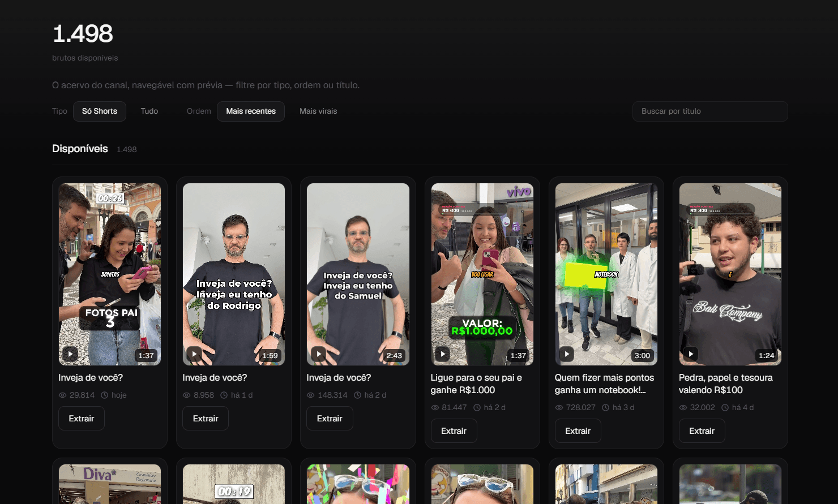
Task: Click the clock icon beside 'hoje'
Action: coord(105,395)
